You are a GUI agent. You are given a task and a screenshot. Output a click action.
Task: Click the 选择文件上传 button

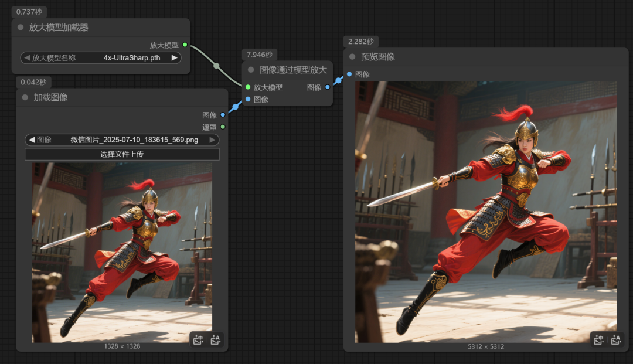coord(122,154)
